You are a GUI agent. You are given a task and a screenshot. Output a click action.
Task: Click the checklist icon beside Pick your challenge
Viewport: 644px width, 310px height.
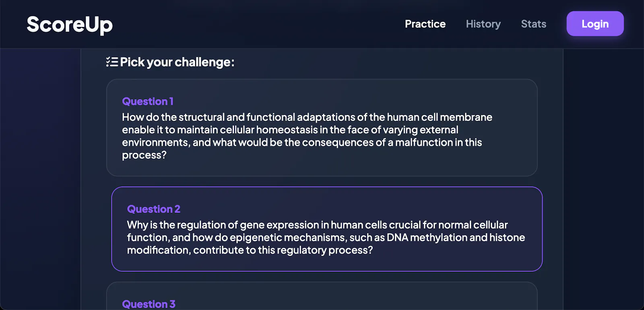112,62
